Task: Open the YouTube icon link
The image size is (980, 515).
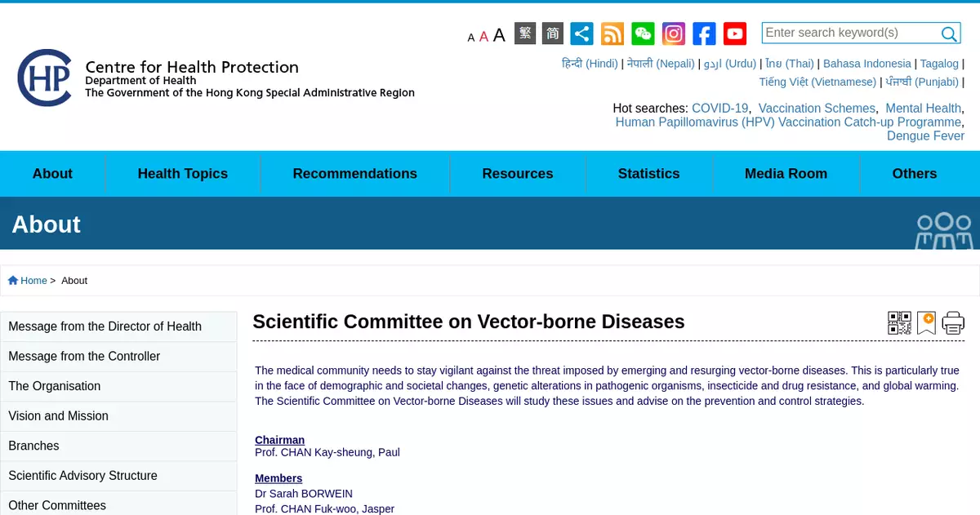Action: click(735, 33)
